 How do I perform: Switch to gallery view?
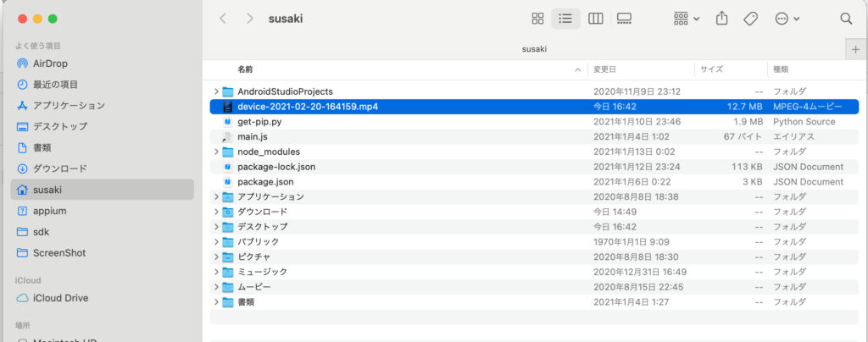(624, 19)
